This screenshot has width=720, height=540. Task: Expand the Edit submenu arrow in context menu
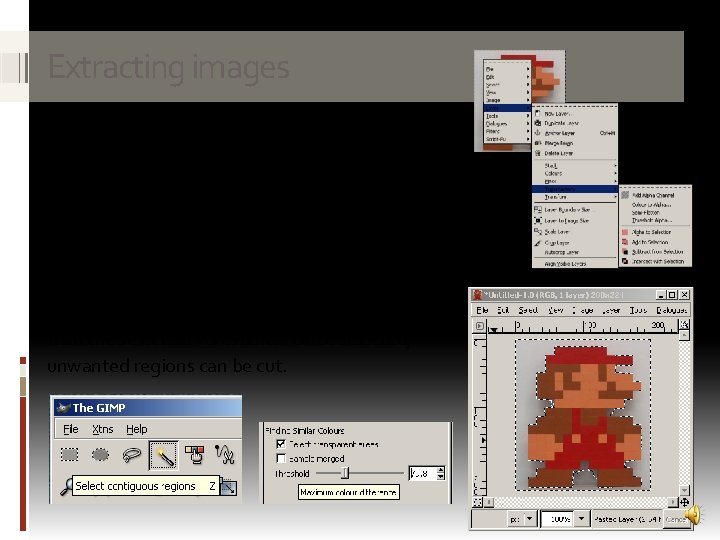tap(528, 77)
